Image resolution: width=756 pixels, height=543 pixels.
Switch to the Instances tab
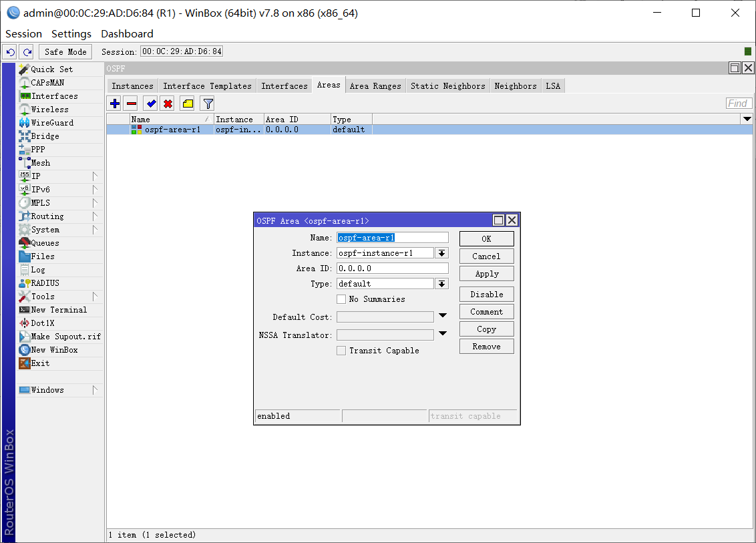(x=133, y=86)
